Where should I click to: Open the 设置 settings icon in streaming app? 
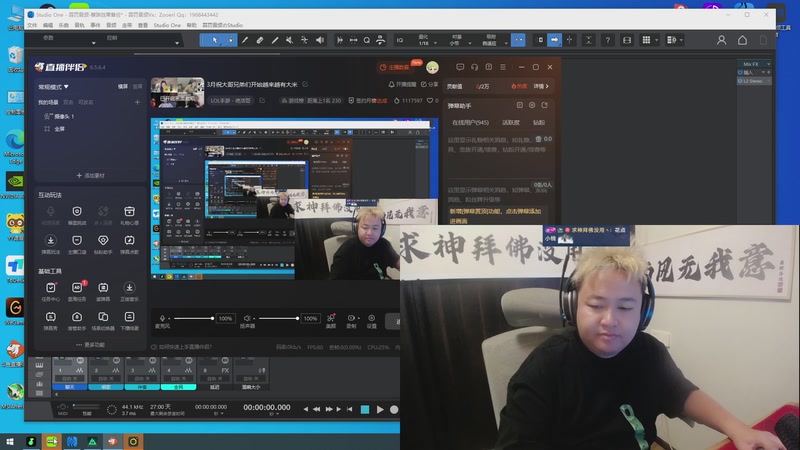pos(371,320)
